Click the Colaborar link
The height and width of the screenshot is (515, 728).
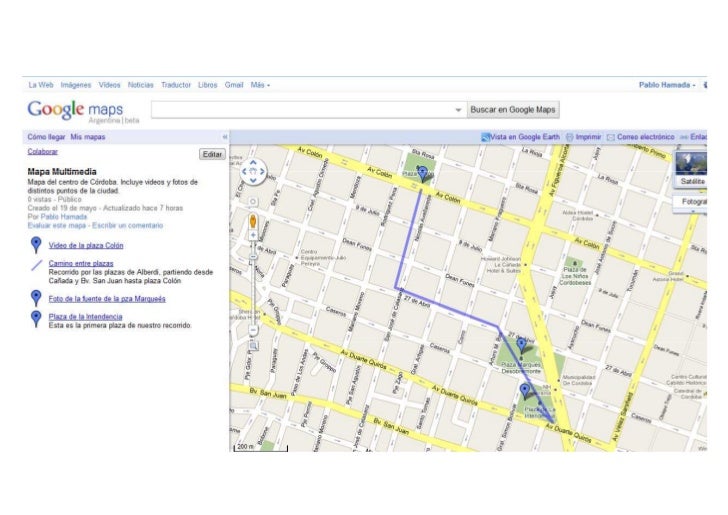(x=43, y=151)
